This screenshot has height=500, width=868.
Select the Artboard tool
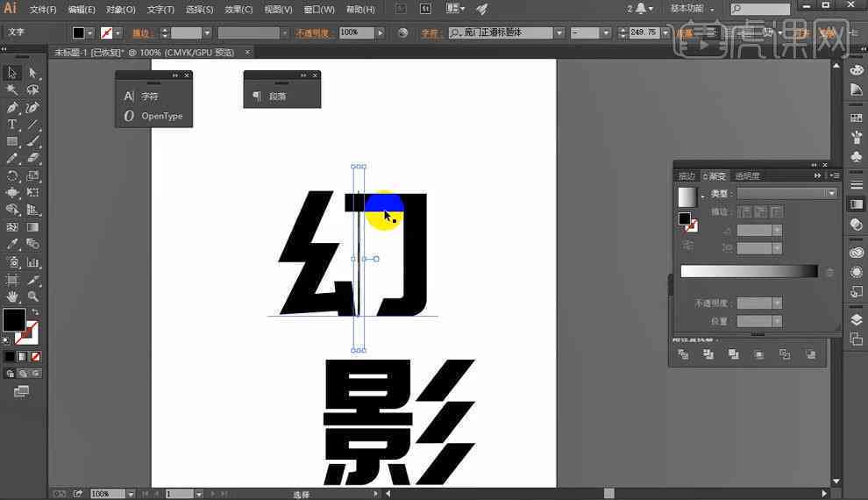point(11,280)
